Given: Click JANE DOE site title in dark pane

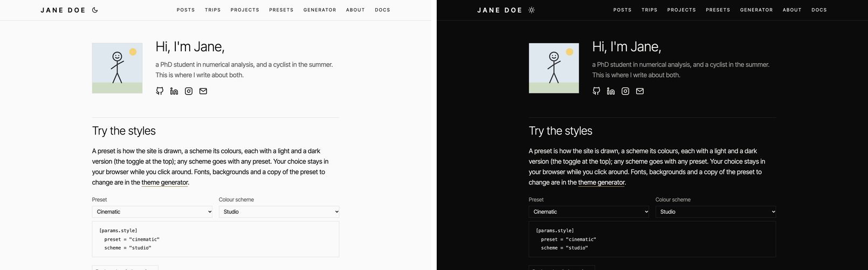Looking at the screenshot, I should [500, 10].
